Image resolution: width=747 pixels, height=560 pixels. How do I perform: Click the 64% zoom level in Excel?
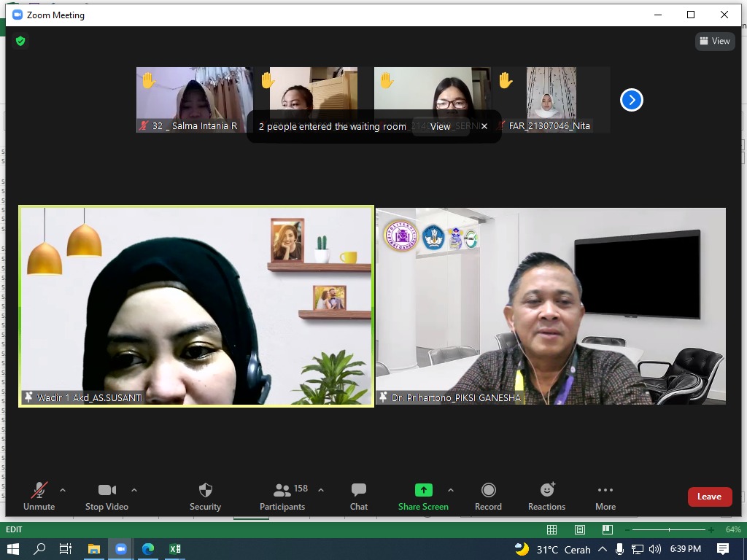[x=732, y=529]
